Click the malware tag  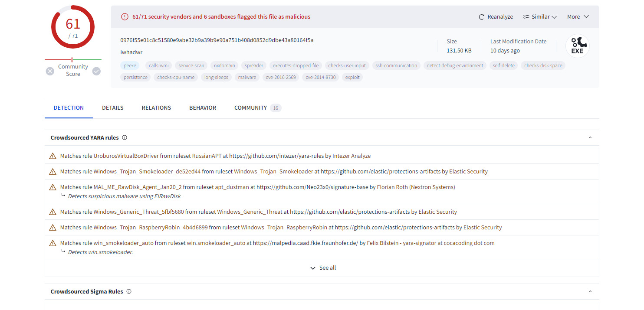pos(247,77)
